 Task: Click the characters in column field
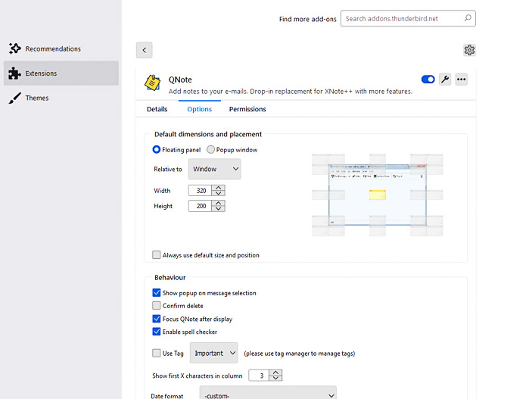259,376
